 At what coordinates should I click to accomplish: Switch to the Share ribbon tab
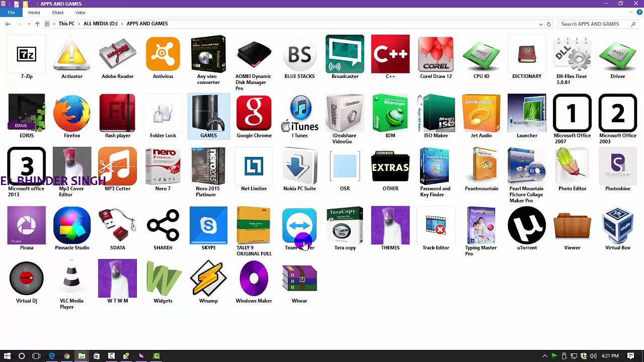57,12
